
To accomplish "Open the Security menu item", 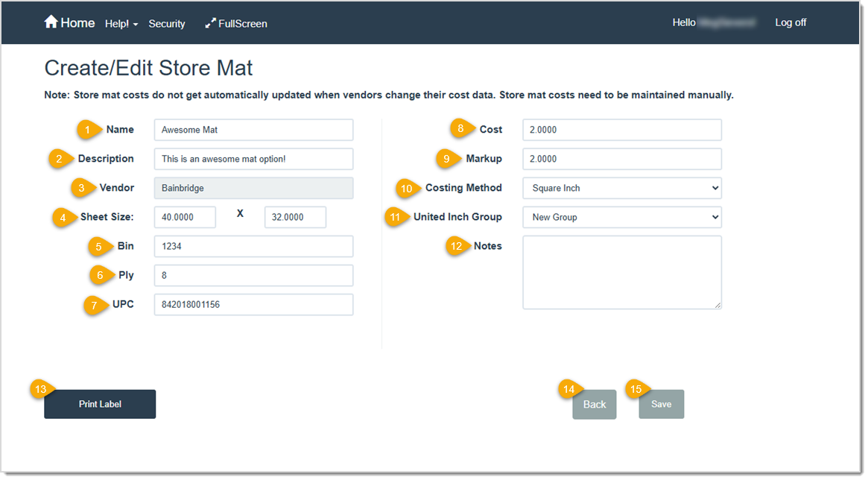I will (166, 23).
